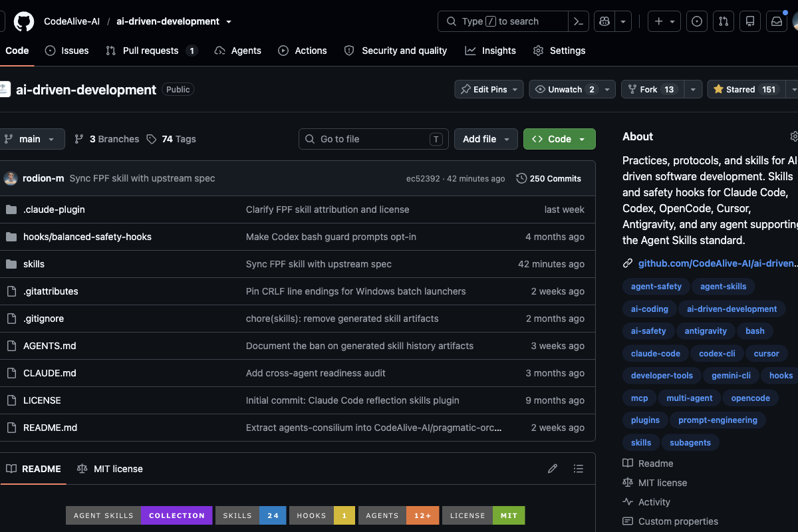
Task: View the 250 Commits history
Action: (x=549, y=178)
